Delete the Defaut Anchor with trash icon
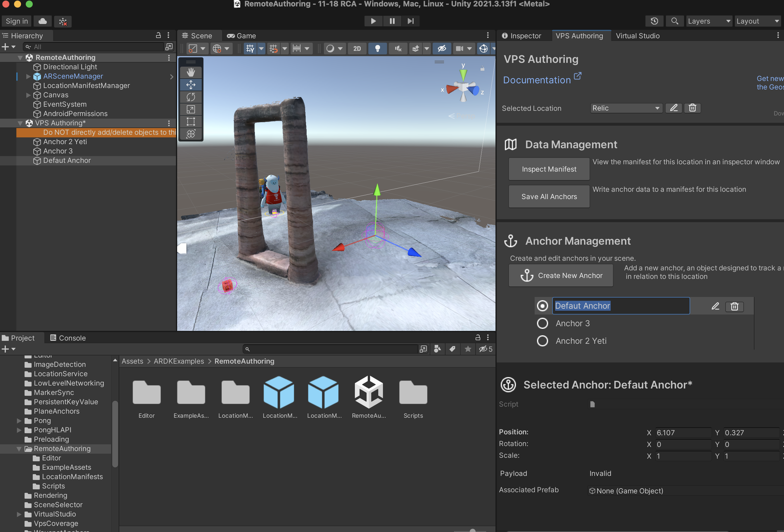 [x=734, y=306]
